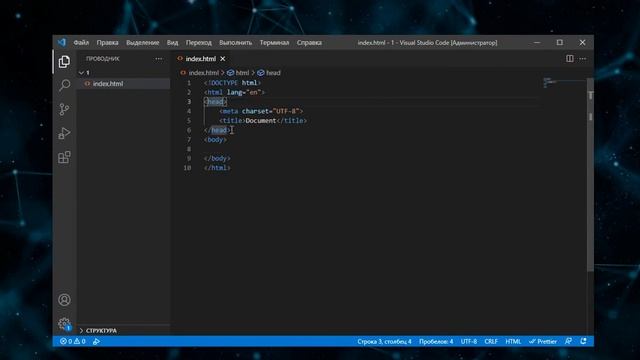Open Explorer panel more actions ellipsis
Image resolution: width=640 pixels, height=360 pixels.
(159, 59)
